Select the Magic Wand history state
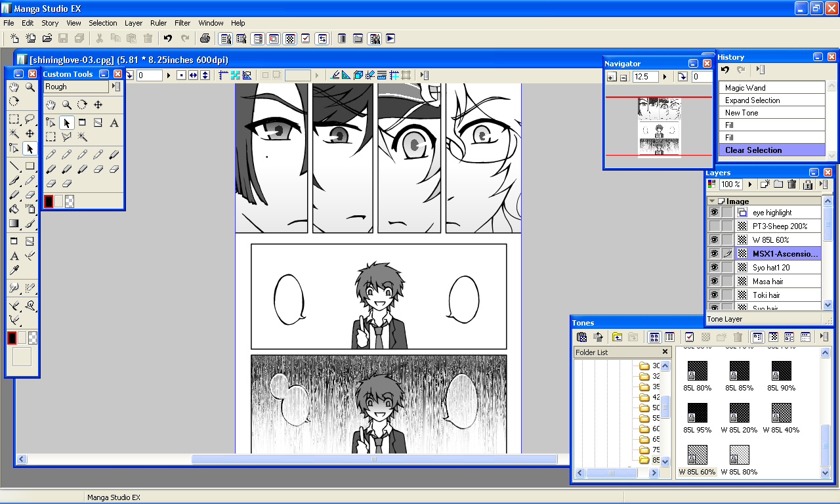The height and width of the screenshot is (504, 840). click(772, 87)
